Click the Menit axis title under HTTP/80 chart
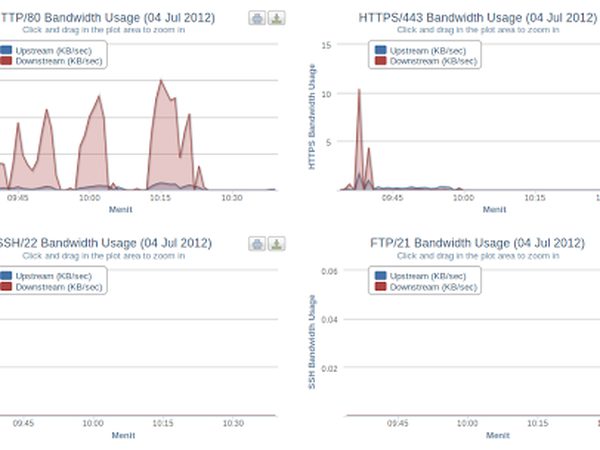Image resolution: width=600 pixels, height=450 pixels. [121, 209]
